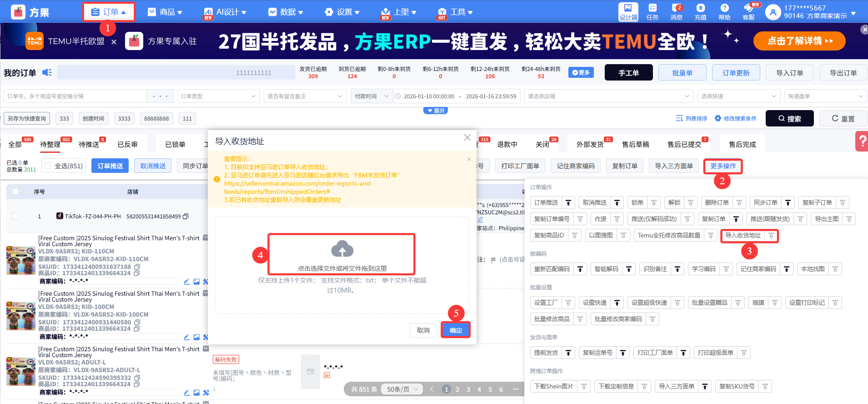This screenshot has height=404, width=868.
Task: Click the 列表排序 sort icon
Action: click(679, 118)
